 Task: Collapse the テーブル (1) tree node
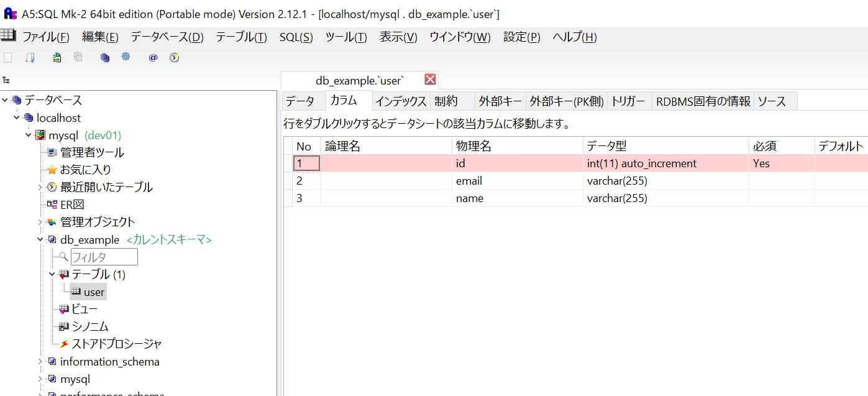[x=52, y=274]
